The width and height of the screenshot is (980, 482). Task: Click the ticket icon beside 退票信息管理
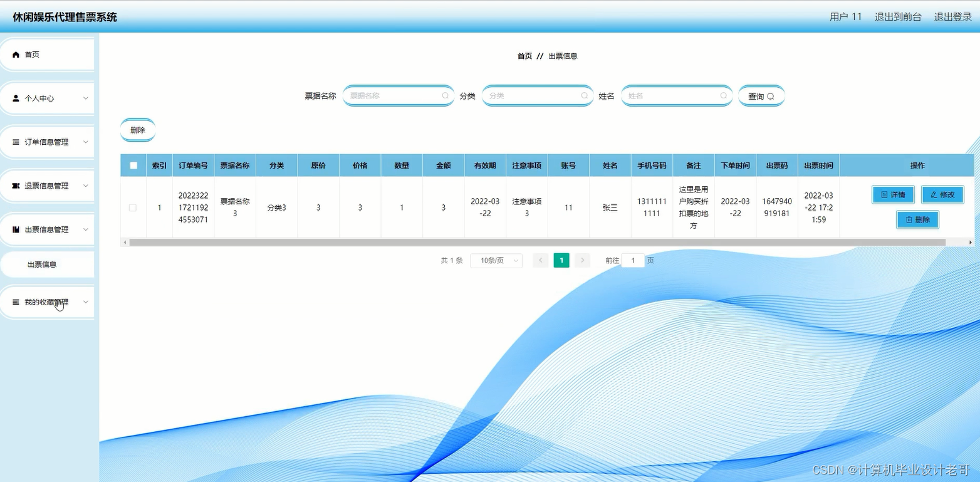[x=16, y=186]
